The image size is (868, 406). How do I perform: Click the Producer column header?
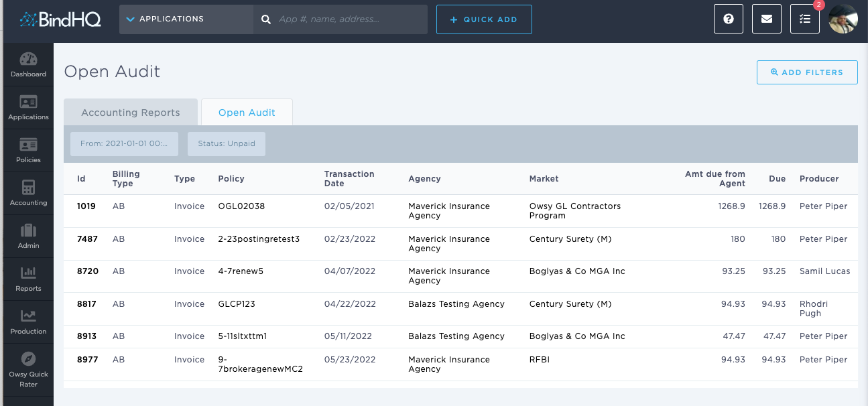(x=819, y=179)
